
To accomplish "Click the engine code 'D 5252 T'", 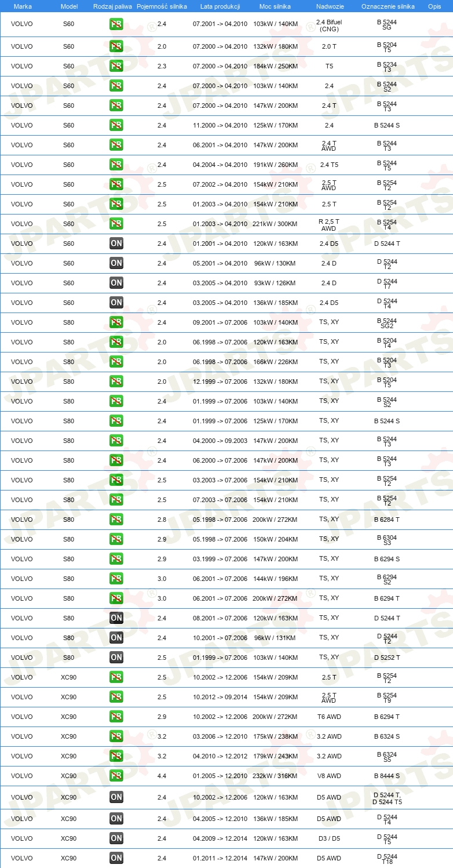I will 387,658.
